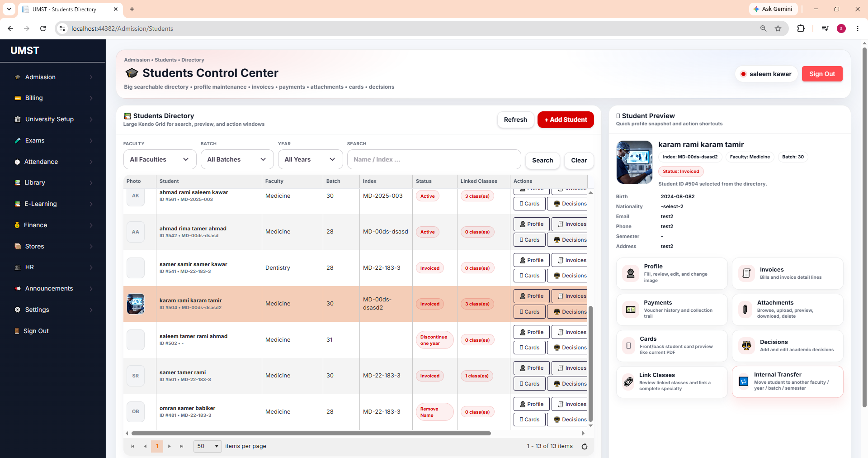
Task: Click the browser bookmark star icon
Action: point(778,29)
